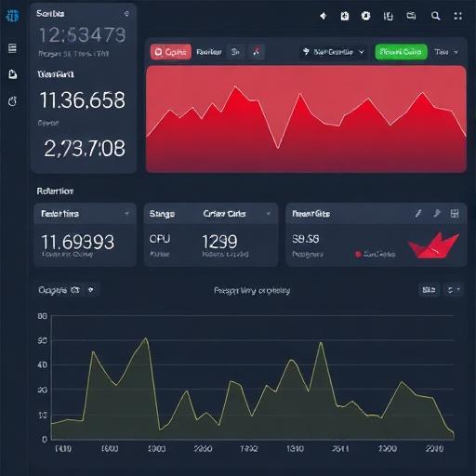476x476 pixels.
Task: Click the four-dots grid icon at top right
Action: (457, 16)
